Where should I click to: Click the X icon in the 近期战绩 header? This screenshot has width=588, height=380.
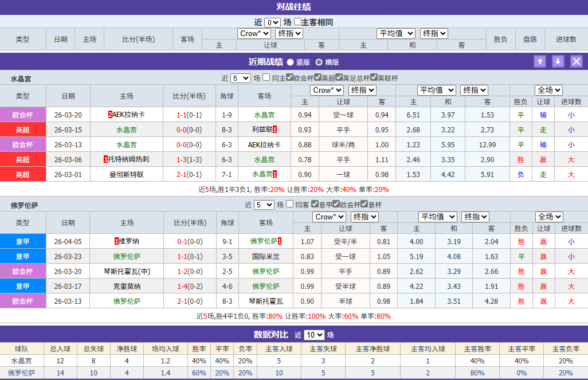[x=576, y=61]
